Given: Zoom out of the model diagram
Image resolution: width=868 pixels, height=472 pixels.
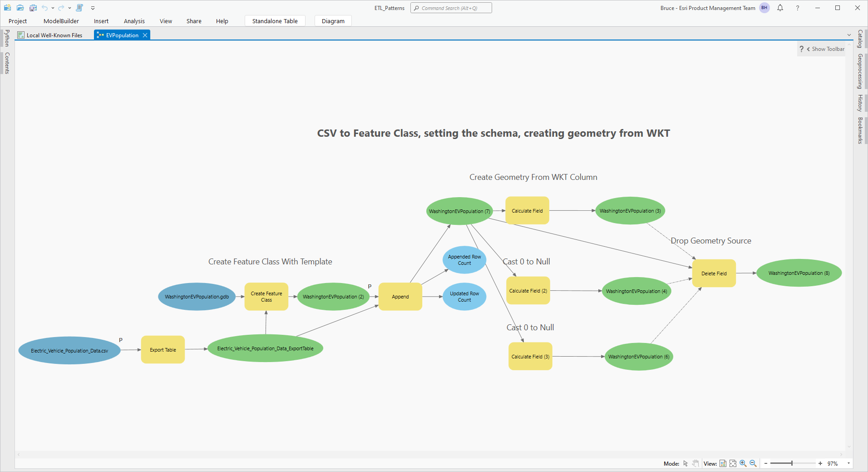Looking at the screenshot, I should point(753,463).
